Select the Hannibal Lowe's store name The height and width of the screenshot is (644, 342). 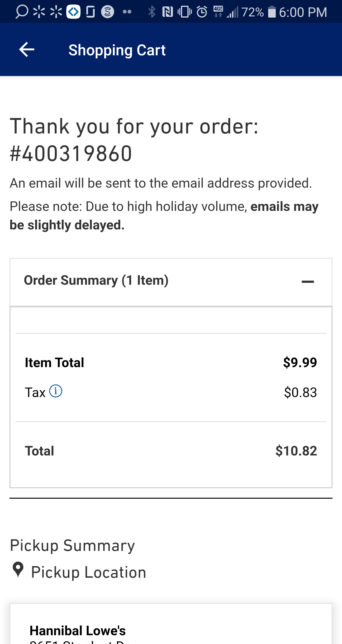[x=77, y=630]
